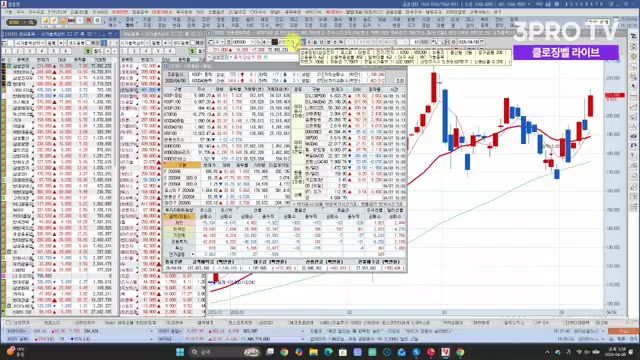Viewport: 640px width, 360px height.
Task: Open File Explorer from the taskbar
Action: [x=313, y=352]
